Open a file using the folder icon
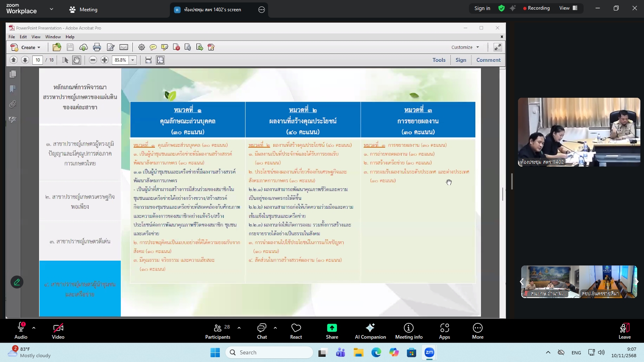The image size is (644, 362). (x=57, y=47)
